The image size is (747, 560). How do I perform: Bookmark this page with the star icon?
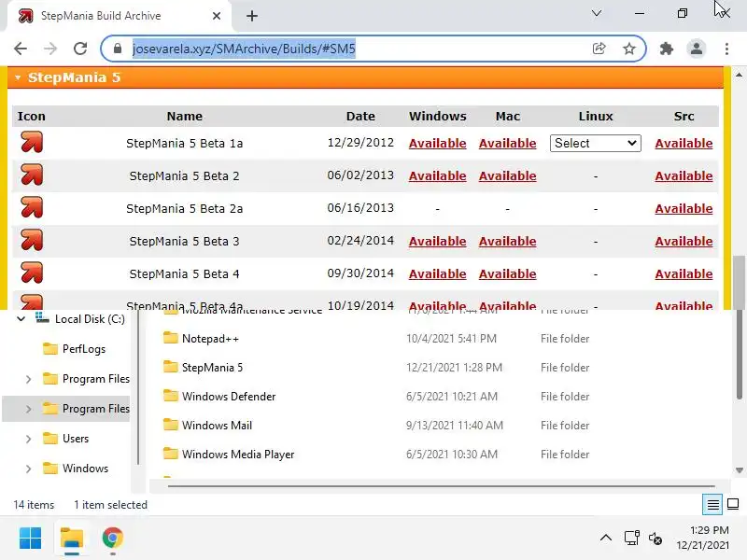click(x=629, y=49)
